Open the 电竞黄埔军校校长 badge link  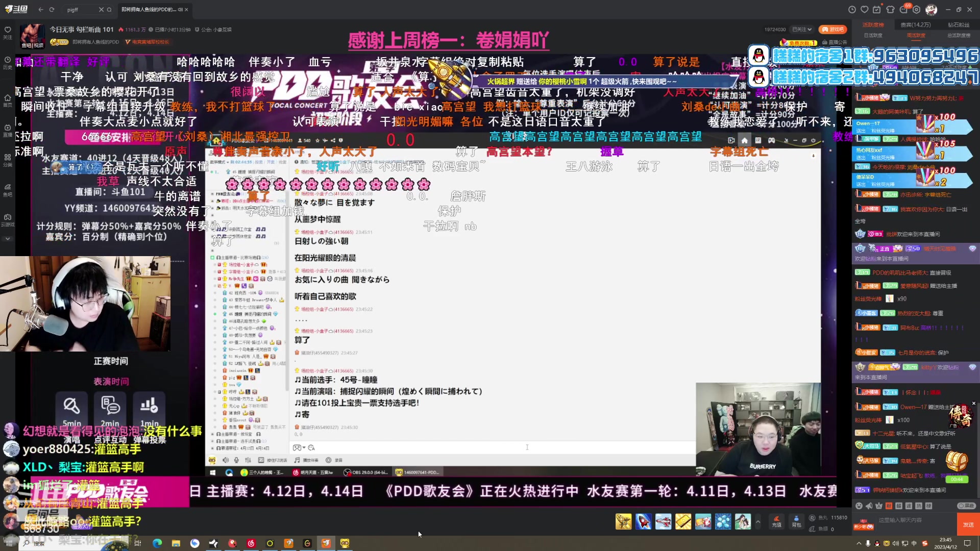click(x=147, y=42)
